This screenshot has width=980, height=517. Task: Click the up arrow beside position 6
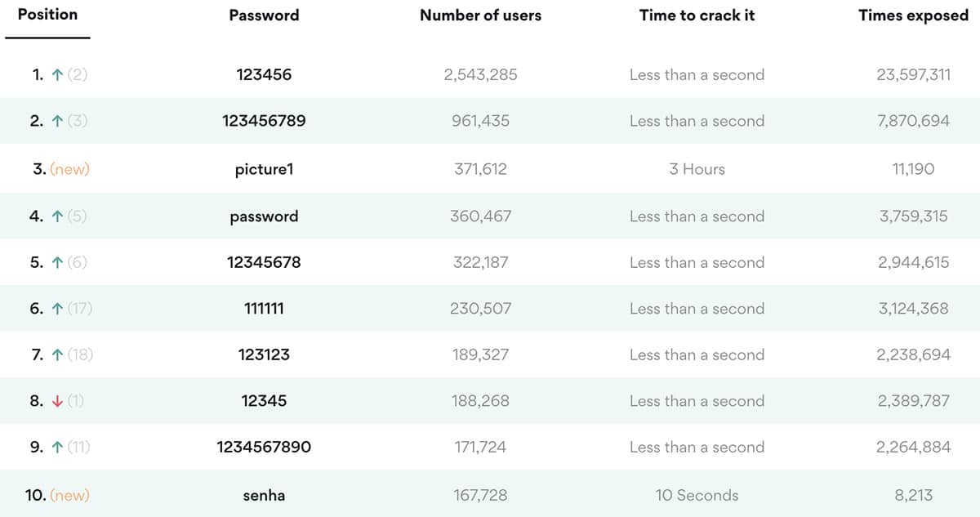click(56, 309)
